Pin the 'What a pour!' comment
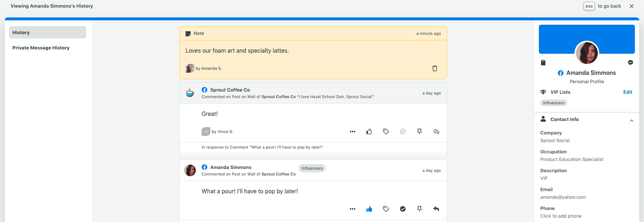 (x=419, y=209)
